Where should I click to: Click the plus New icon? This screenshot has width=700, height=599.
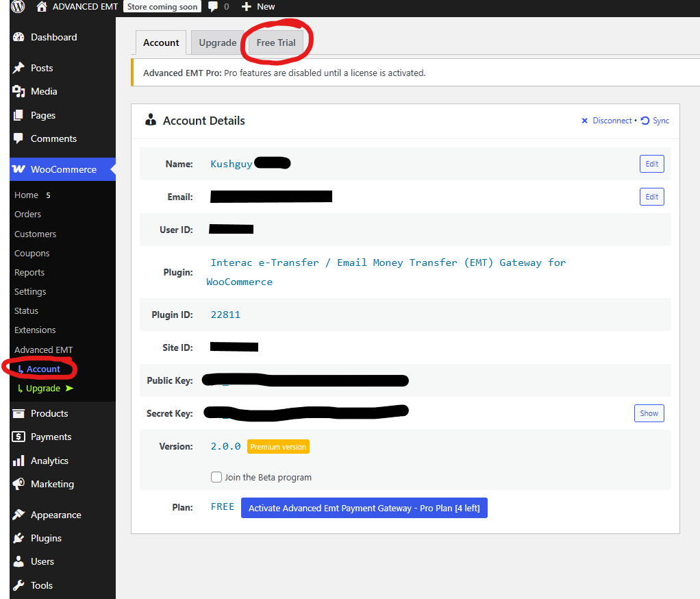point(247,7)
